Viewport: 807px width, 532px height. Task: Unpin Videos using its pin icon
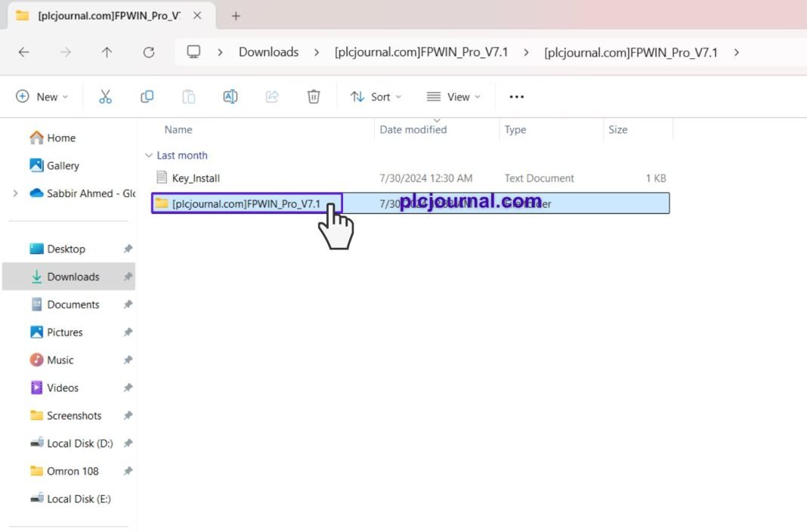128,388
